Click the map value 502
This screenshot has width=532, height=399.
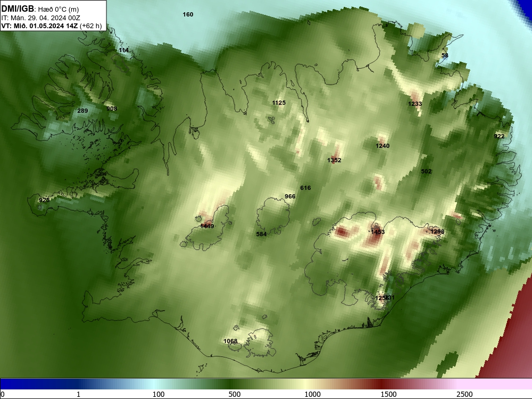[426, 171]
